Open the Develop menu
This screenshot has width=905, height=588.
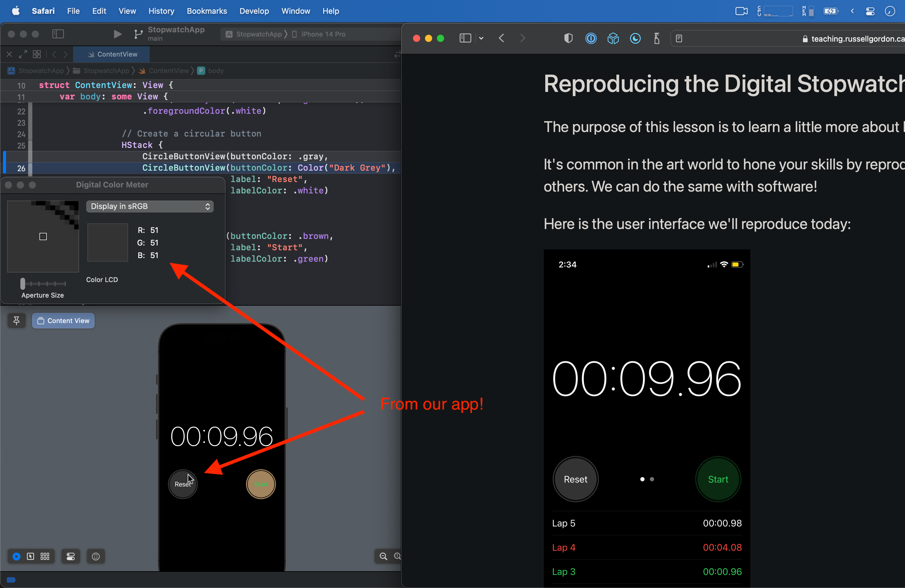point(254,11)
